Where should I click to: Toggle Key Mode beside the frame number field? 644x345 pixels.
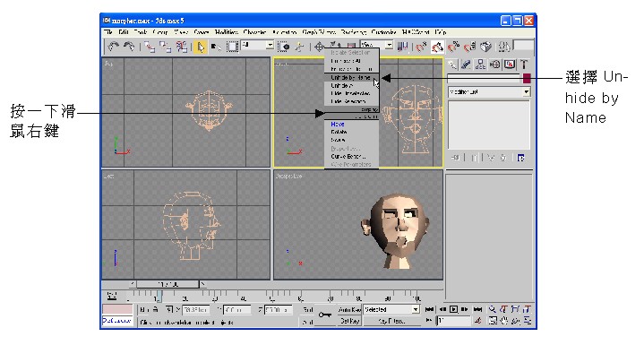(430, 321)
